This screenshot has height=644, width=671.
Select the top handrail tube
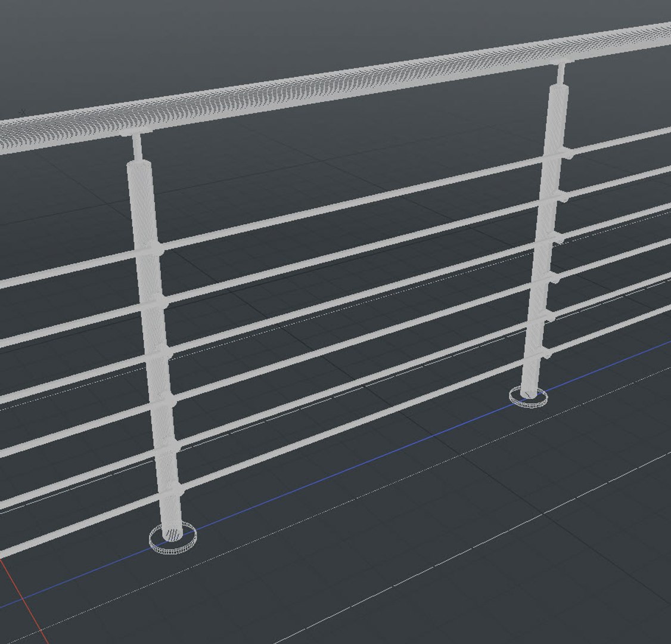[x=335, y=88]
